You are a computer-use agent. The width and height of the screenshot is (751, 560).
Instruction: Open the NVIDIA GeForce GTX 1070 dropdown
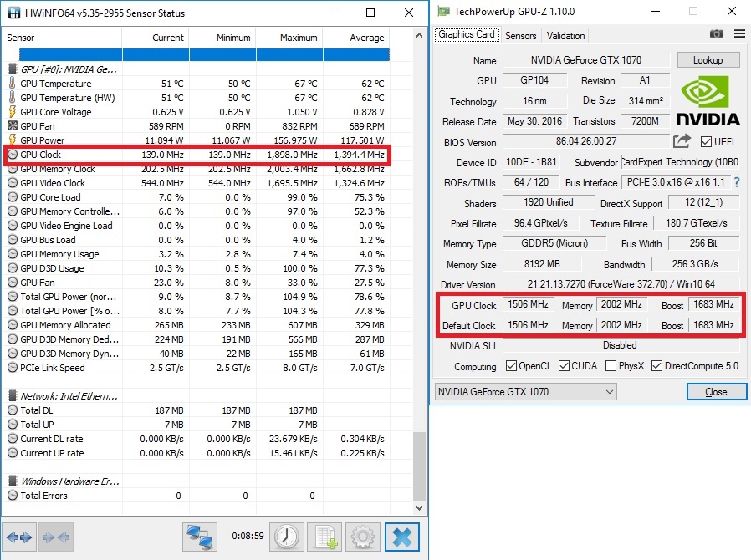point(525,391)
